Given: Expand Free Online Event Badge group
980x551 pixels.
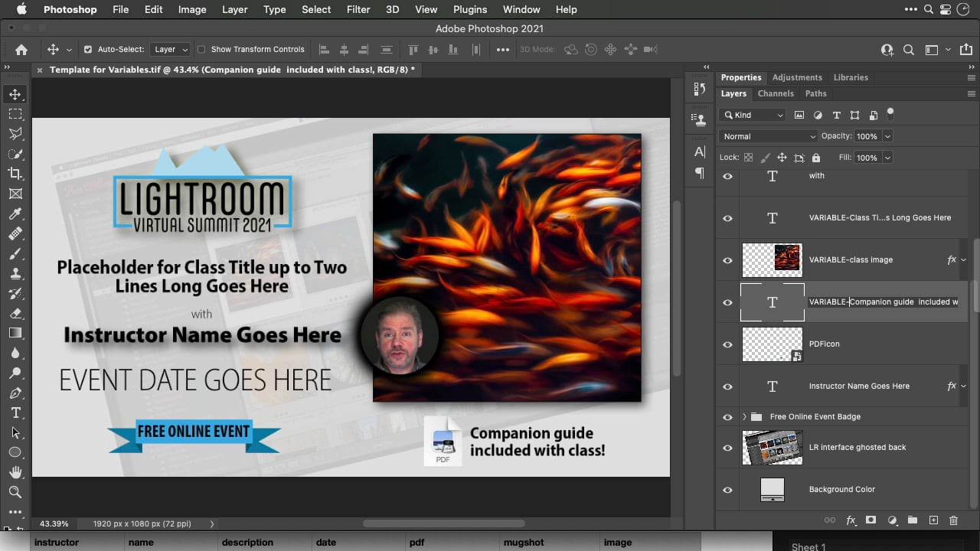Looking at the screenshot, I should 744,417.
